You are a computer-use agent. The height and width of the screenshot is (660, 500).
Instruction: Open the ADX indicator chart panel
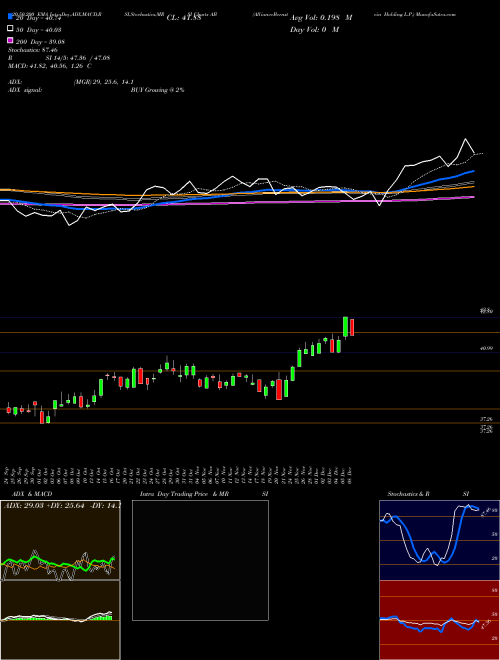(x=60, y=540)
